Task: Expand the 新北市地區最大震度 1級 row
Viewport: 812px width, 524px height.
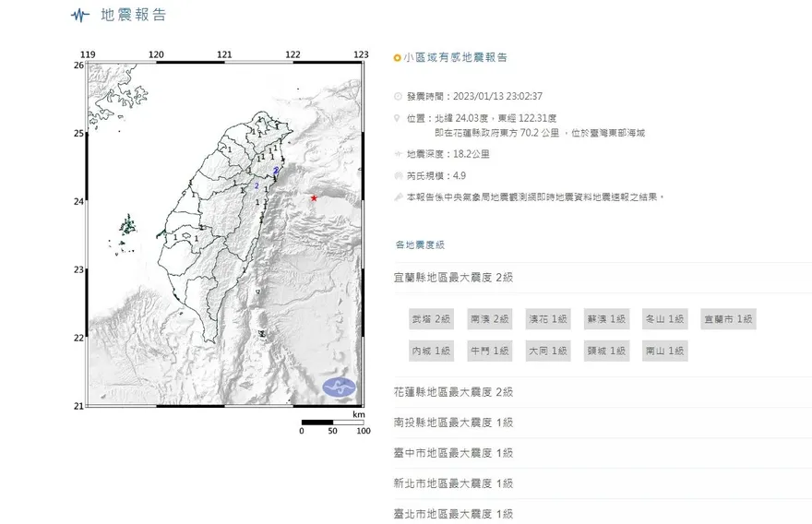Action: tap(453, 483)
